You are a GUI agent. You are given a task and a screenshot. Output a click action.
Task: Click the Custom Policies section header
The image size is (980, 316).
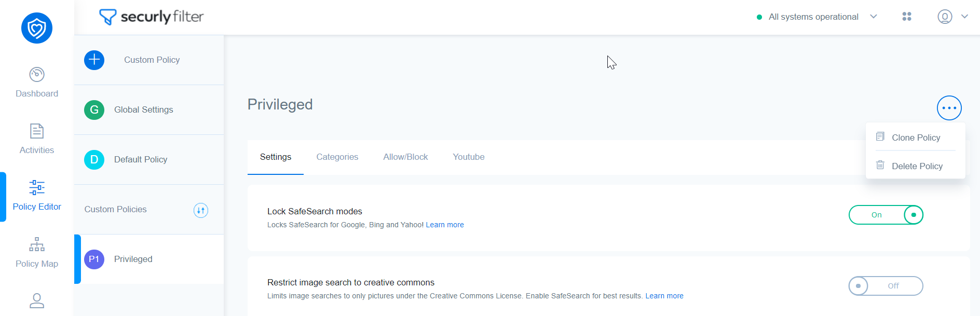[x=116, y=210]
